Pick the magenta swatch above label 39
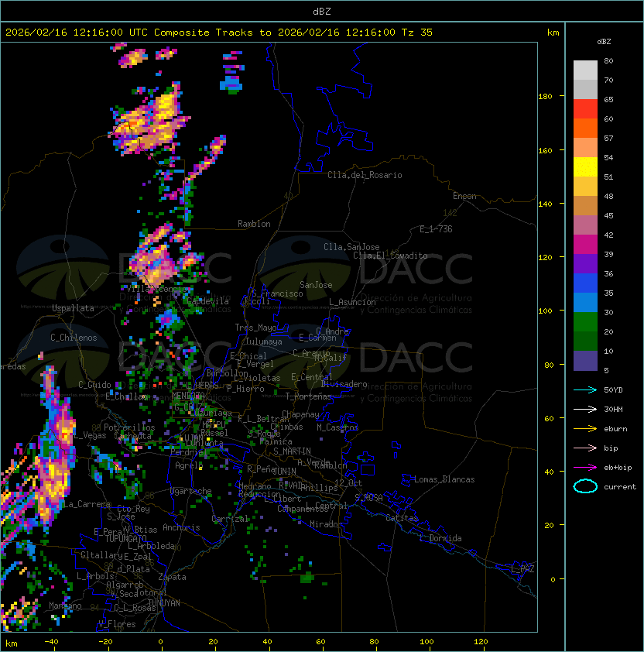This screenshot has width=644, height=652. pos(585,245)
